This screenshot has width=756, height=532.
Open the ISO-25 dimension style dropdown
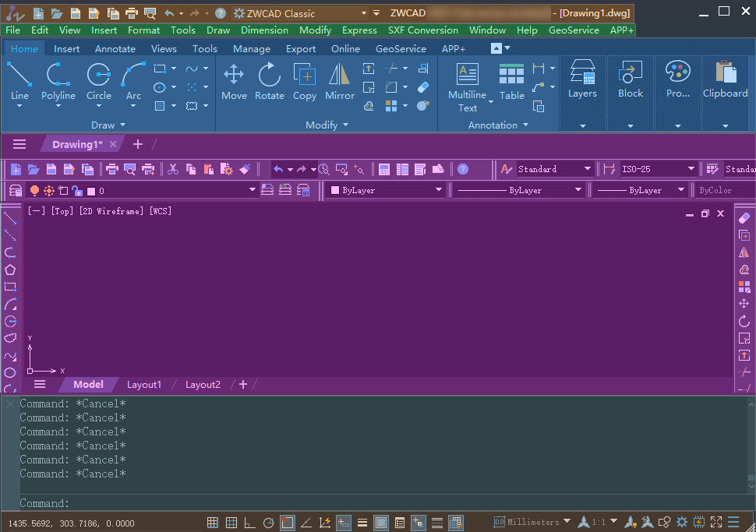tap(659, 169)
